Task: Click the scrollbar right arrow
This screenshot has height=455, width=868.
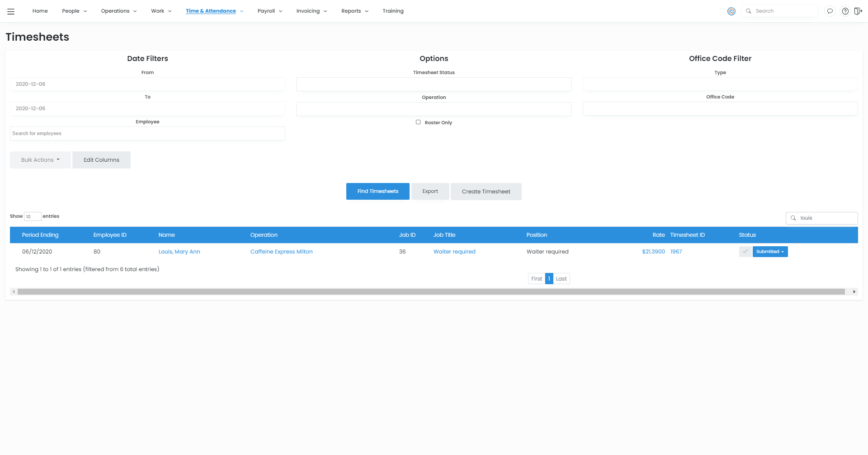Action: (854, 292)
